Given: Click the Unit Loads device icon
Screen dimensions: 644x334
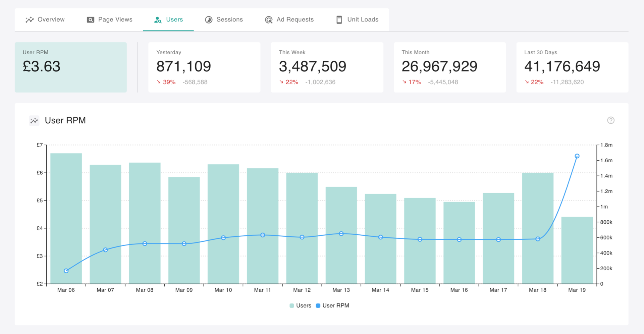Looking at the screenshot, I should [339, 20].
